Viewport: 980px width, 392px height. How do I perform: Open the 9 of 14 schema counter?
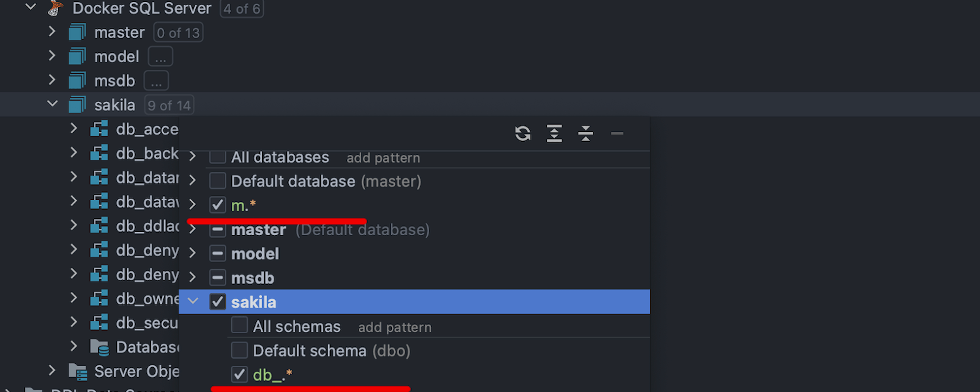(169, 105)
